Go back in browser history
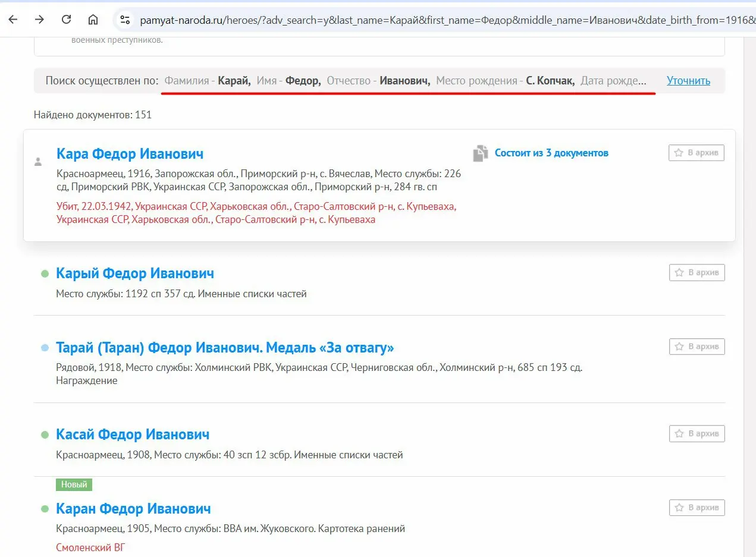 coord(12,20)
